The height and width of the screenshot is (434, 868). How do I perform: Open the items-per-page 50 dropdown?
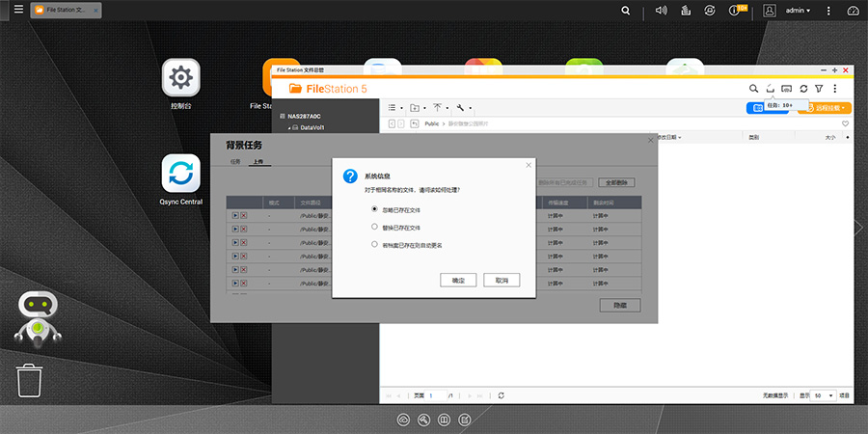[x=823, y=395]
